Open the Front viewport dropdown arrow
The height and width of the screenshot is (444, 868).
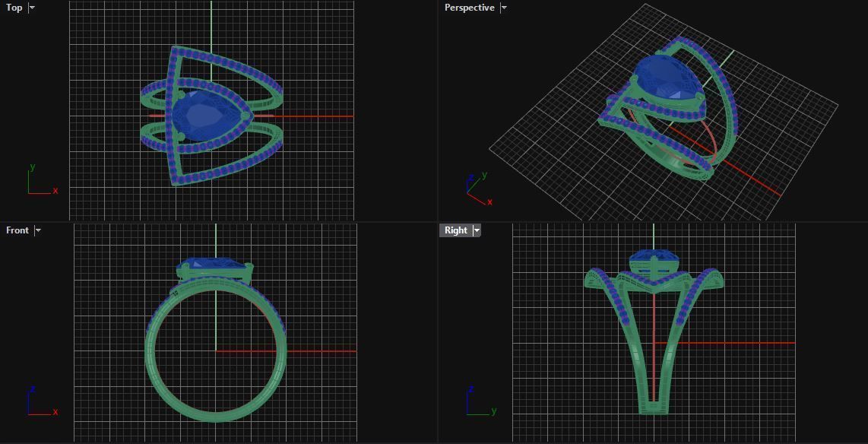pyautogui.click(x=38, y=230)
